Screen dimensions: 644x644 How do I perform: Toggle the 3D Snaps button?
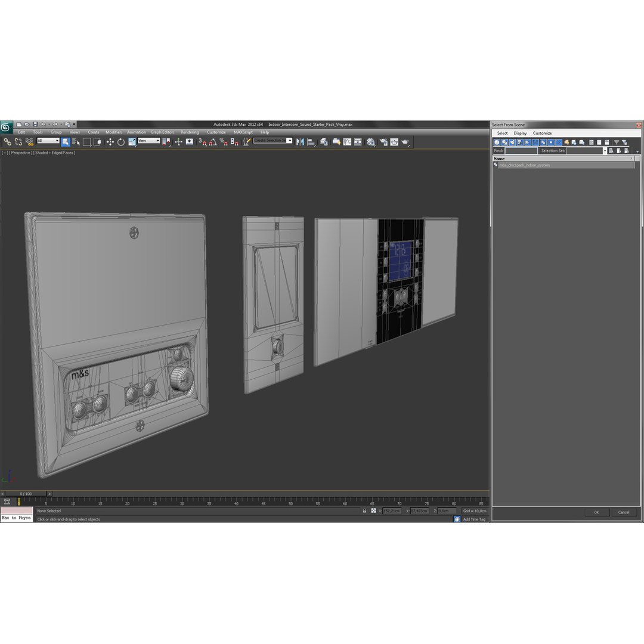[x=202, y=142]
